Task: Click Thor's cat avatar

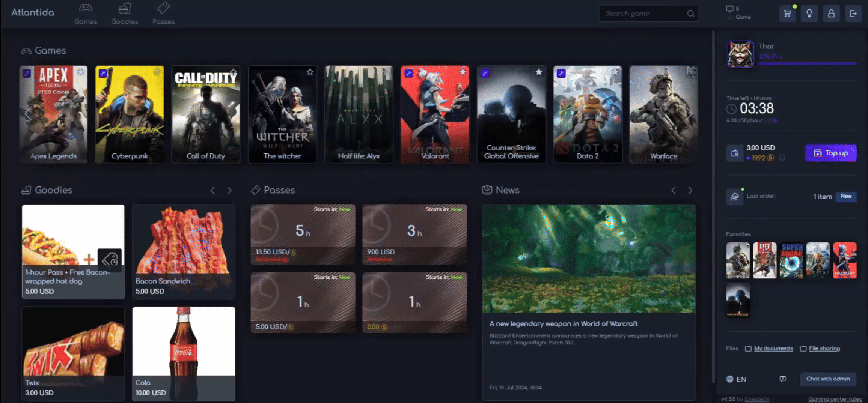Action: pos(740,54)
